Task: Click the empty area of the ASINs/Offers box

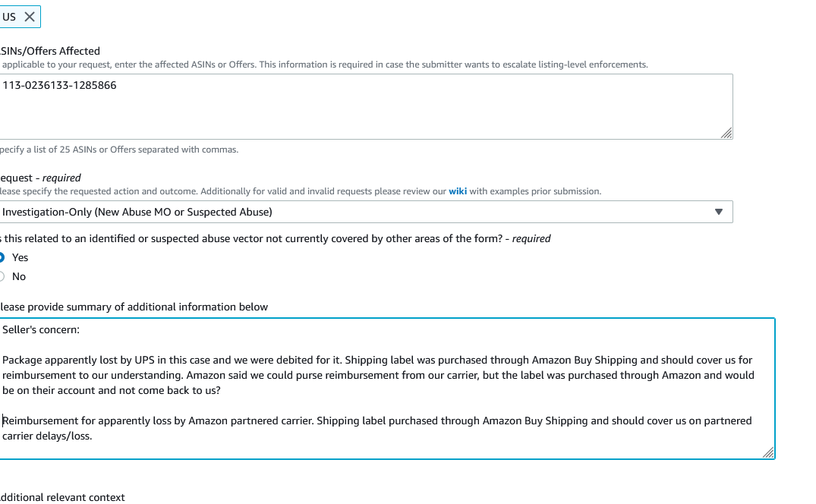Action: tap(364, 114)
